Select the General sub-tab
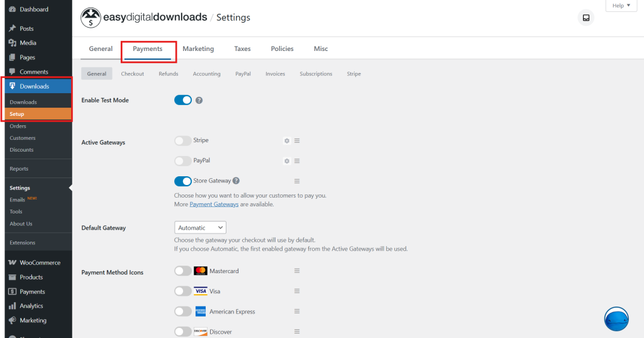Screen dimensions: 644x338 [96, 74]
